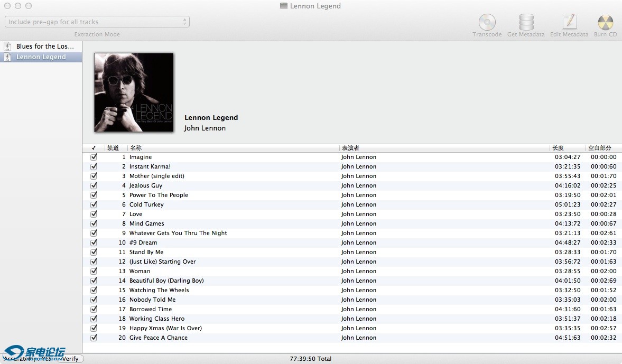Toggle the checkbox for track 13 Woman
Screen dimensions: 622x364
[x=94, y=271]
